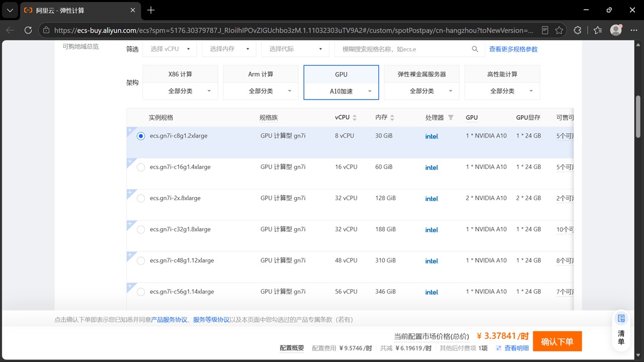Click the 2 * NVIDIA A10 GPU cell
Screen dimensions: 644x362
pos(486,198)
